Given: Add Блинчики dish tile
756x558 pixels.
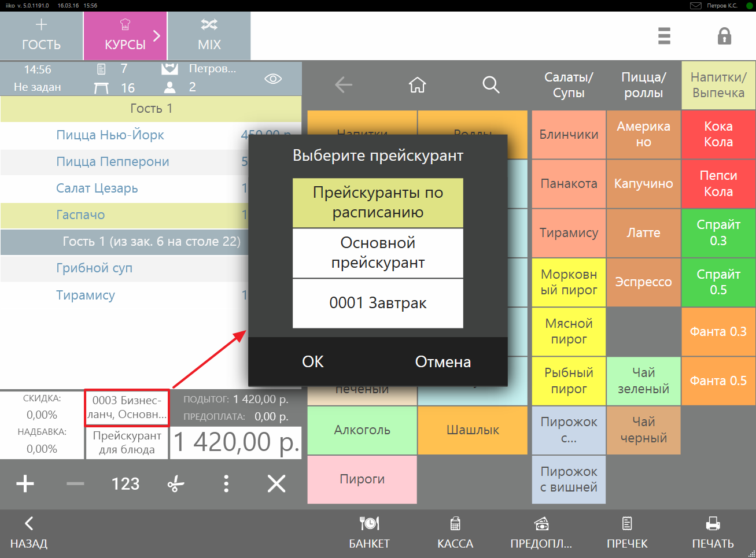Looking at the screenshot, I should pyautogui.click(x=569, y=134).
